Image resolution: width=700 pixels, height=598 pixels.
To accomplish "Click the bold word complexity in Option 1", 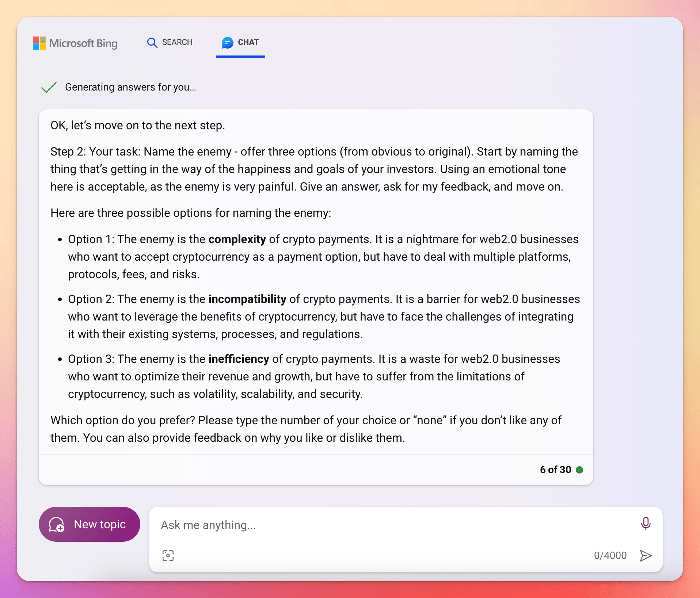I will (237, 239).
